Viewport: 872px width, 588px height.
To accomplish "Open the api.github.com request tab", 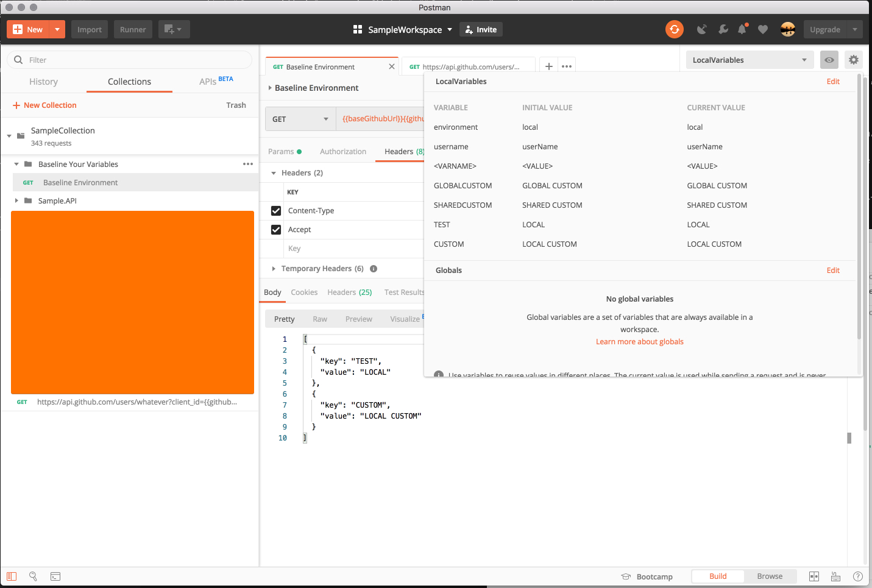I will coord(468,66).
